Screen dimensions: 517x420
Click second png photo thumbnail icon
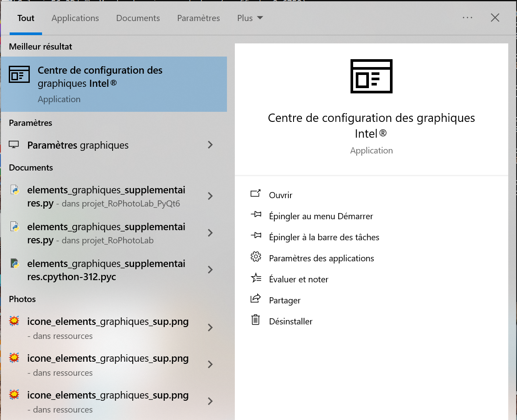tap(14, 358)
